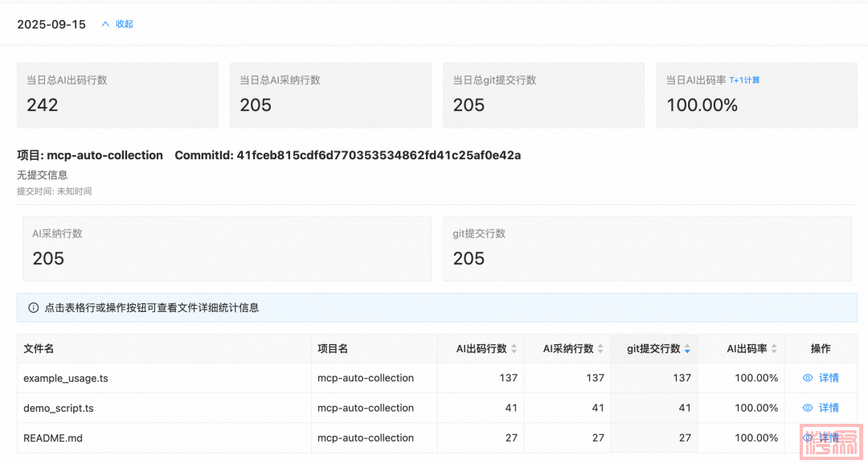Image resolution: width=868 pixels, height=464 pixels.
Task: Click eye icon for README.md row
Action: tap(808, 437)
